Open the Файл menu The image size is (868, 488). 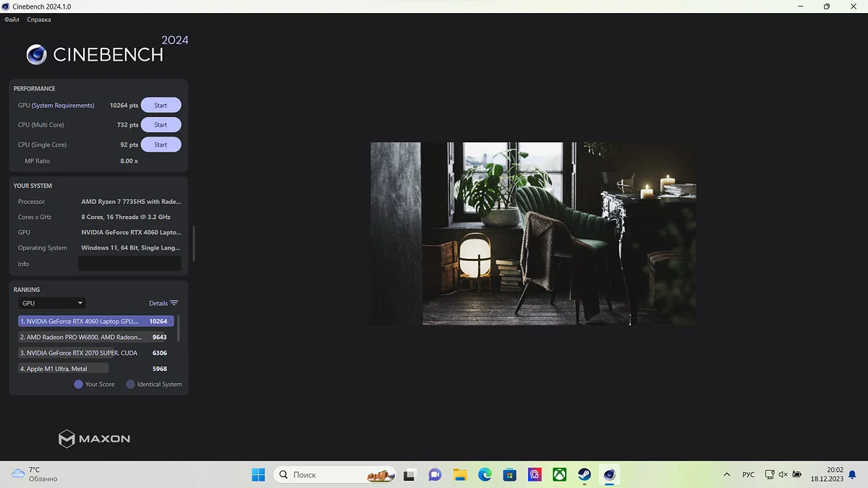(x=12, y=20)
